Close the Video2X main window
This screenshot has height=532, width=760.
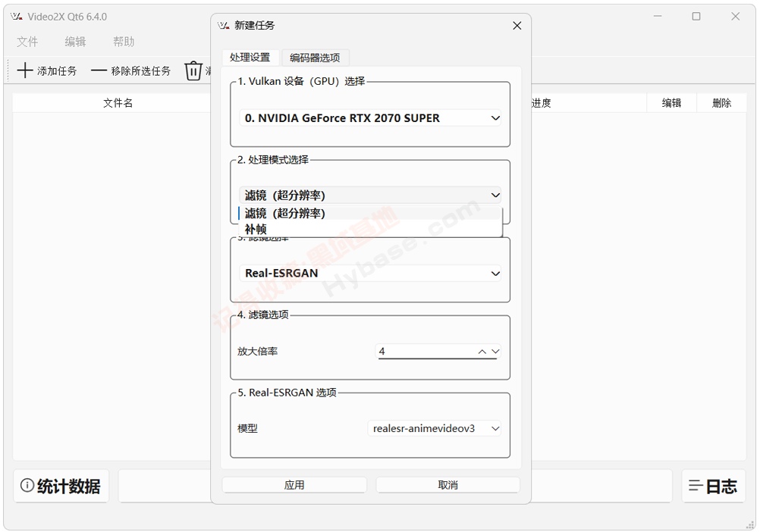pos(735,17)
